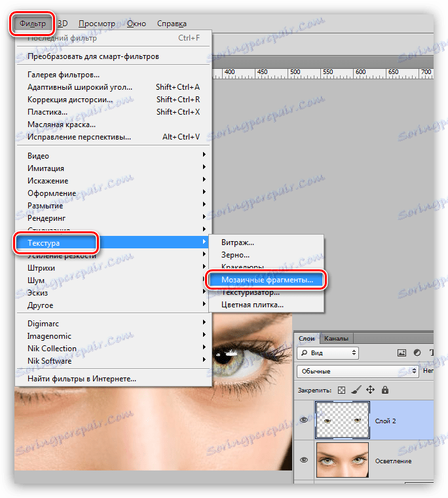448x498 pixels.
Task: Hide the Слой 2 layer
Action: [x=304, y=420]
